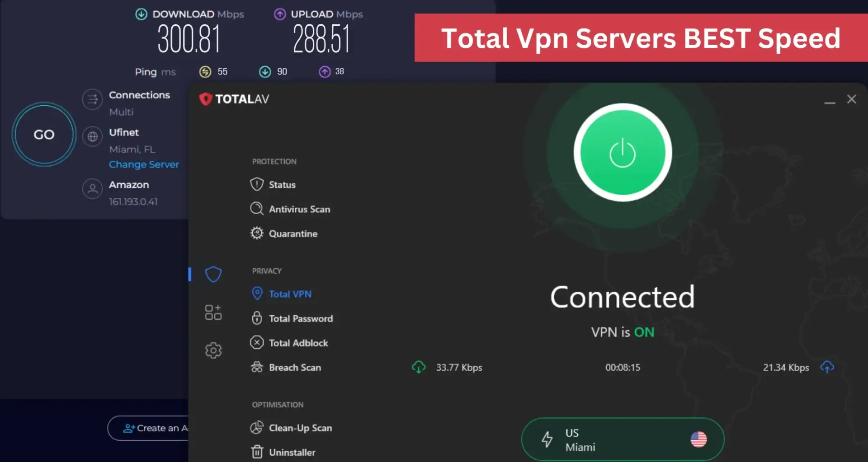This screenshot has height=462, width=868.
Task: Click the Clean-Up Scan pie chart icon
Action: (257, 427)
